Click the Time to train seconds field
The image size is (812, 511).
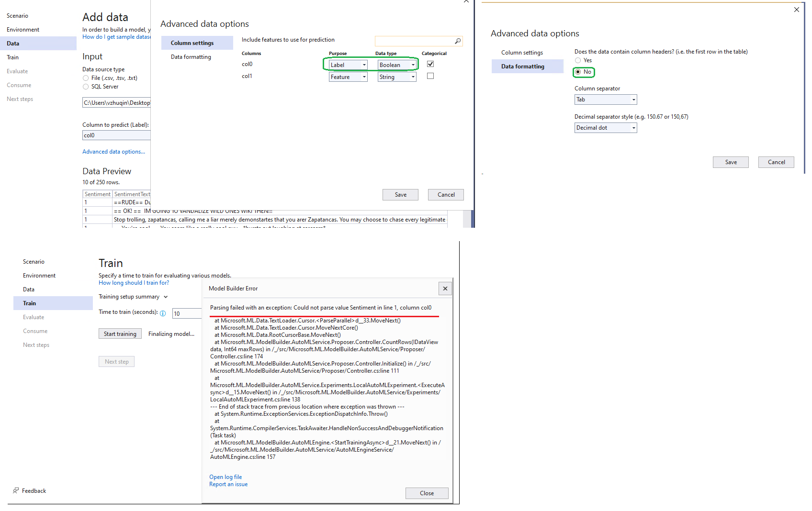(x=187, y=313)
